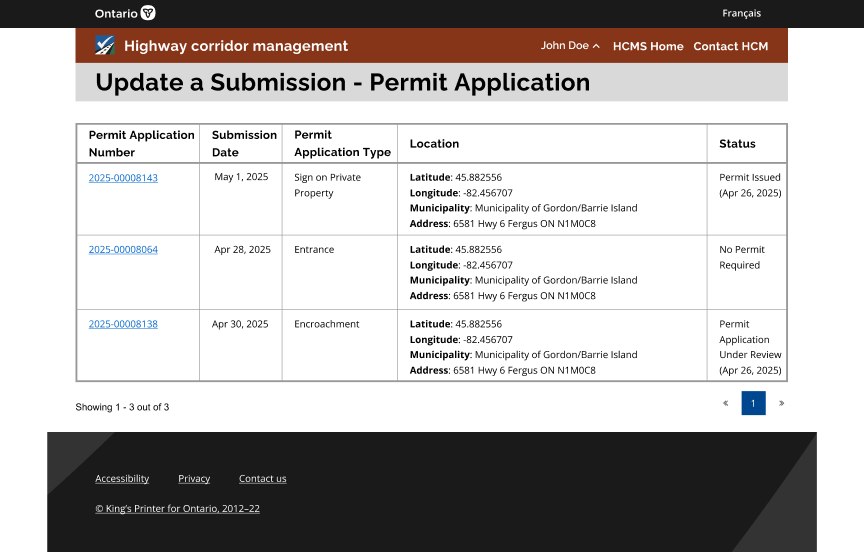Click the Permit Application Type column header
Viewport: 864px width, 552px height.
[x=342, y=143]
